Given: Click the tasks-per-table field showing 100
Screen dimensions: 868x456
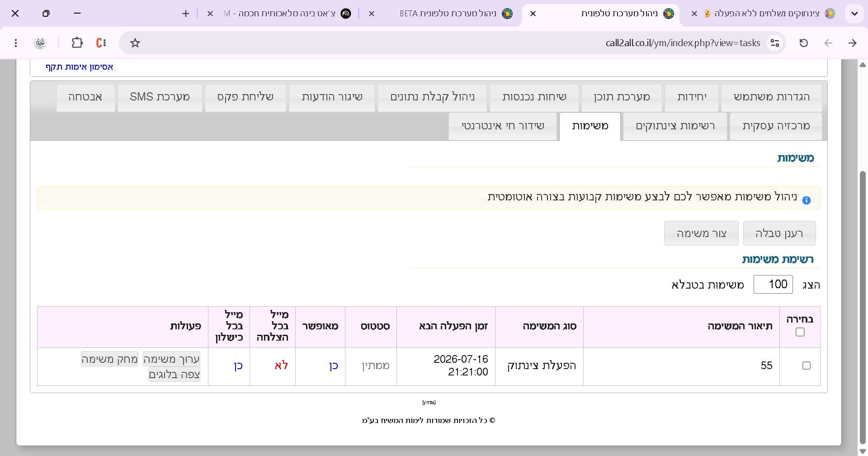Looking at the screenshot, I should [773, 284].
